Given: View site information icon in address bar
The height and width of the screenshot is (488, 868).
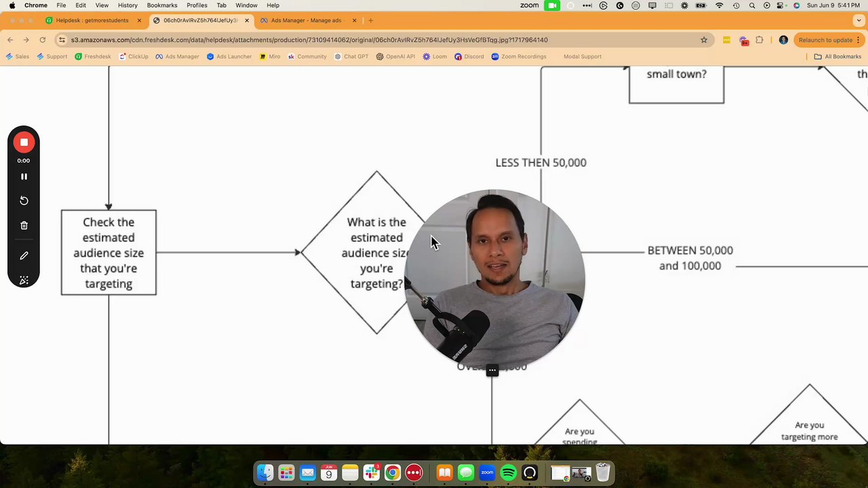Looking at the screenshot, I should (x=62, y=40).
